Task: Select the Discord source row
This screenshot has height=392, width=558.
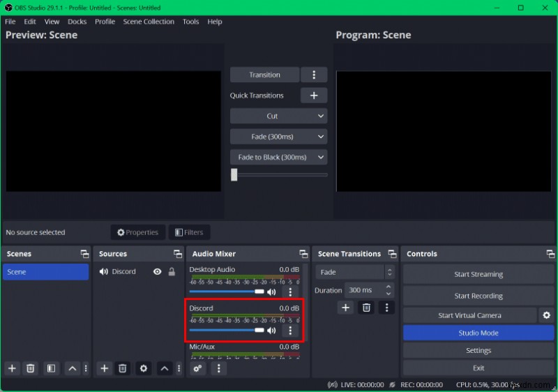Action: 138,272
